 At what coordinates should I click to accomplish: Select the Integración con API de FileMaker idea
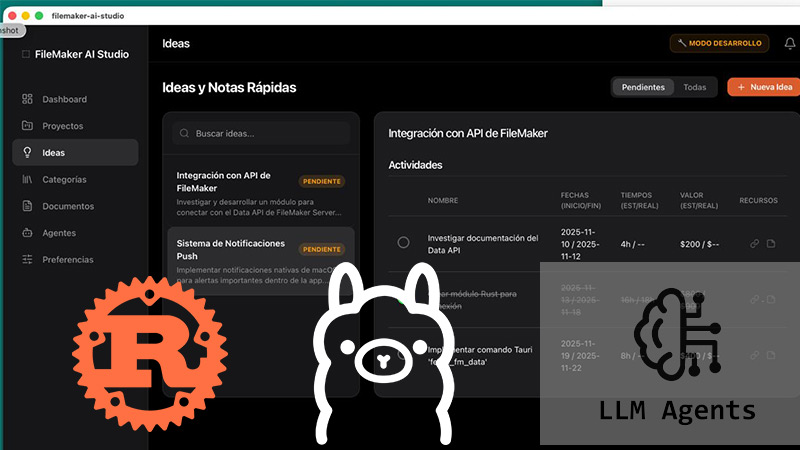click(261, 193)
